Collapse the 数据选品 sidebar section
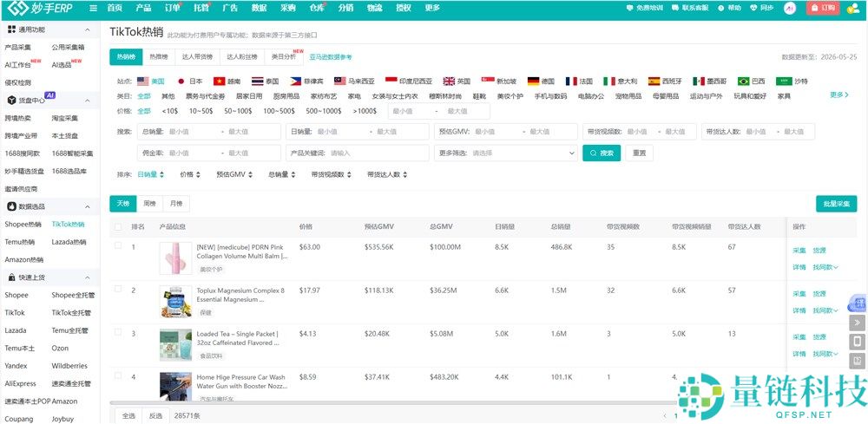The width and height of the screenshot is (868, 424). coord(88,206)
